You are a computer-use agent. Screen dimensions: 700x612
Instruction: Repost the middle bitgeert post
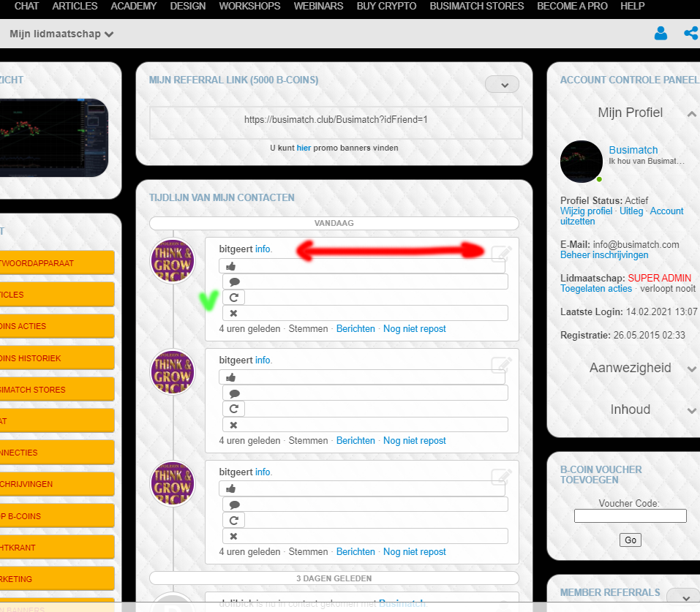pyautogui.click(x=233, y=409)
